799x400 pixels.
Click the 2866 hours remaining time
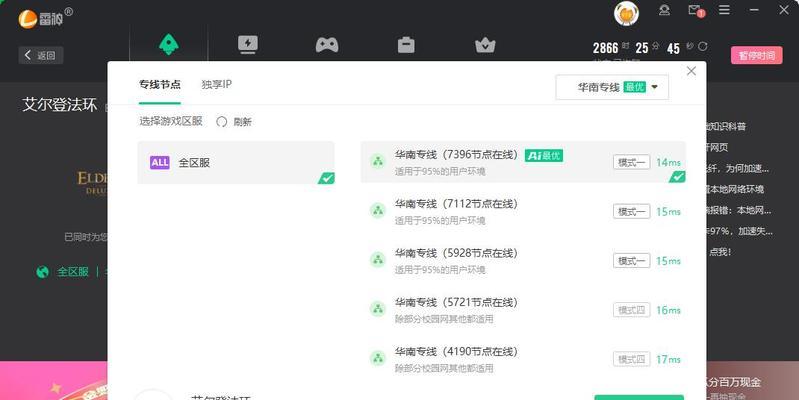click(x=605, y=48)
